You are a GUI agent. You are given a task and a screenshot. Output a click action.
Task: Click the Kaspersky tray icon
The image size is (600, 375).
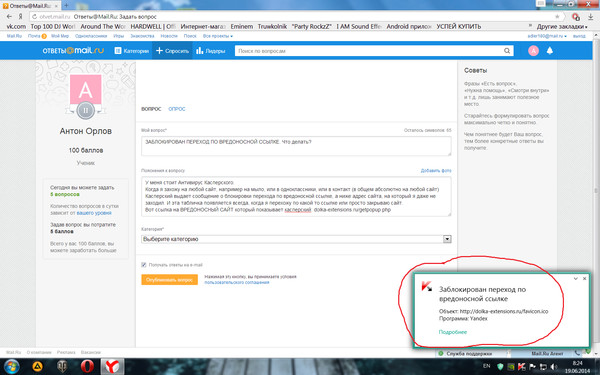(522, 367)
